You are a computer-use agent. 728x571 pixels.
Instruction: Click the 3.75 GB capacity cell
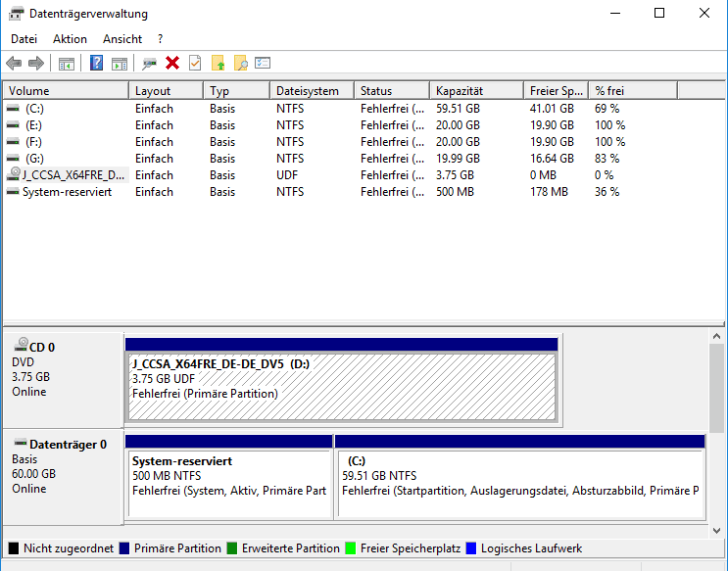pos(455,175)
